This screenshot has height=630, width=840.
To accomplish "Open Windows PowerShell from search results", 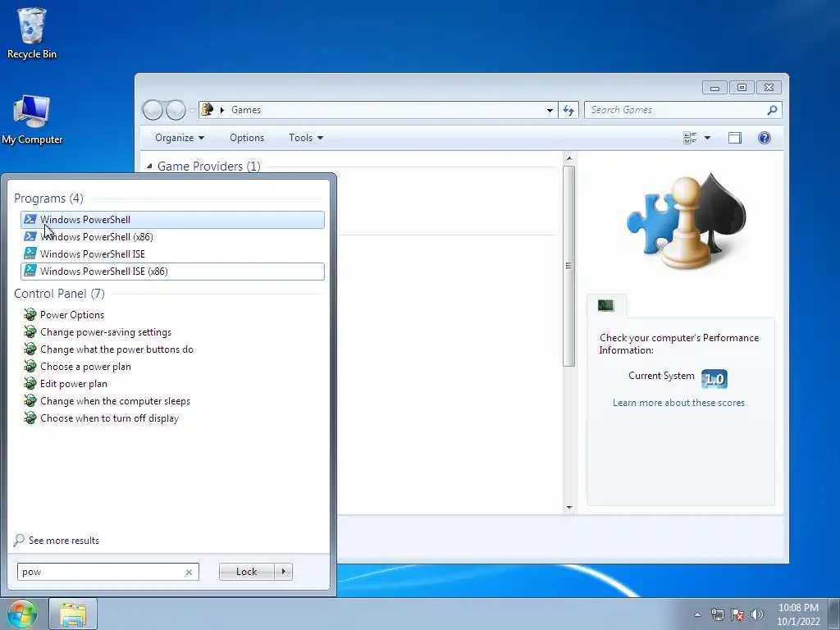I will click(x=172, y=220).
